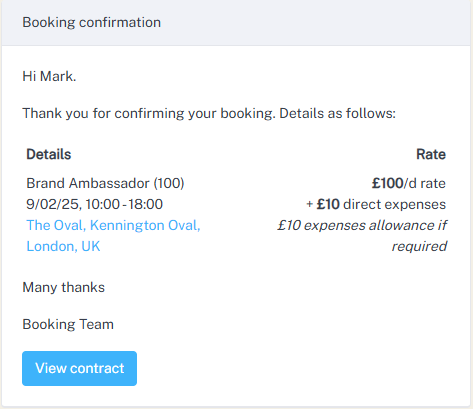The width and height of the screenshot is (473, 409).
Task: Click the Hi Mark greeting text
Action: (49, 76)
